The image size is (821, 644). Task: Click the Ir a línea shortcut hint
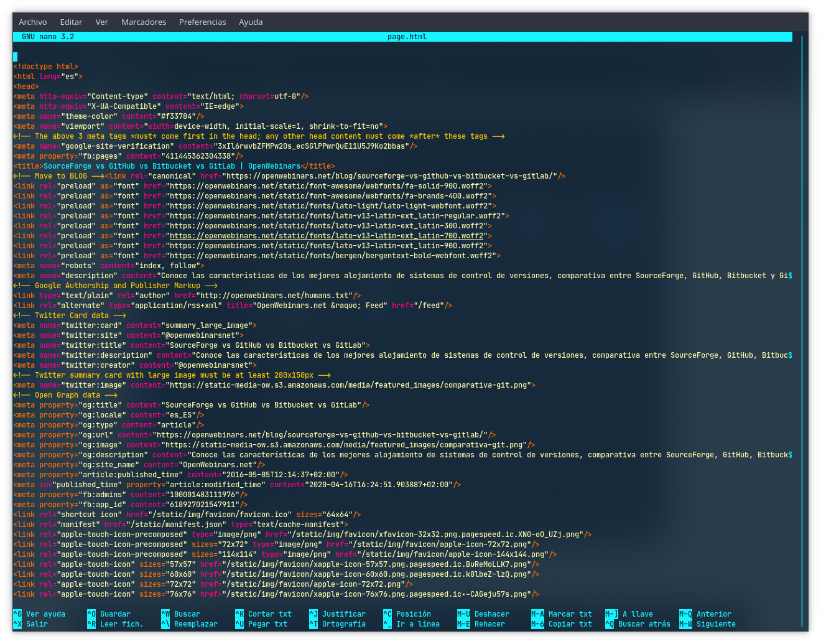(411, 624)
